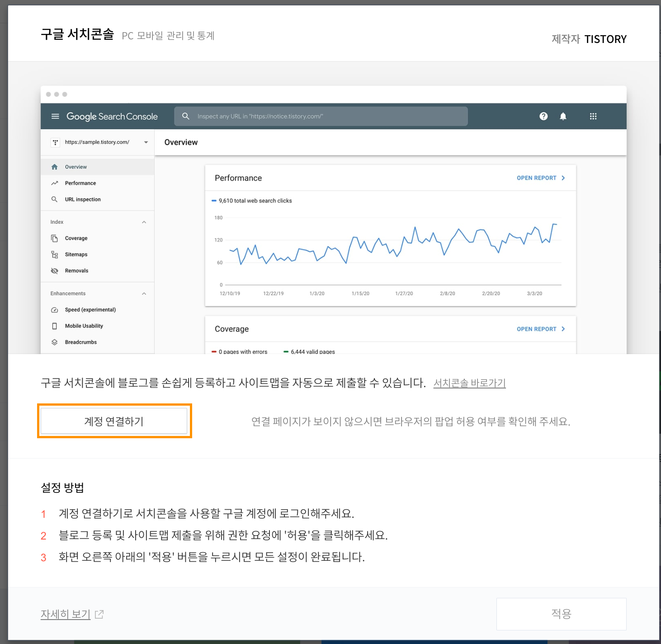This screenshot has height=644, width=661.
Task: Open the 자세히 보기 link
Action: coord(72,614)
